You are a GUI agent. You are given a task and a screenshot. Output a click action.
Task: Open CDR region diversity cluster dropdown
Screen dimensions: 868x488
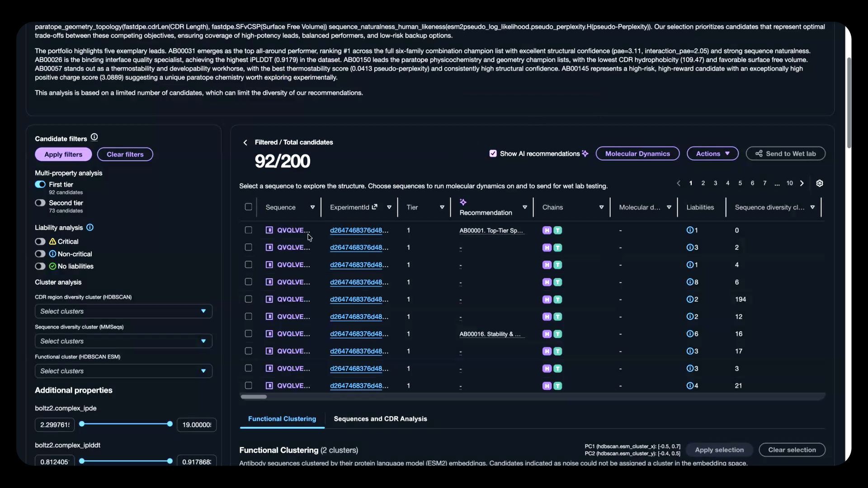(123, 311)
